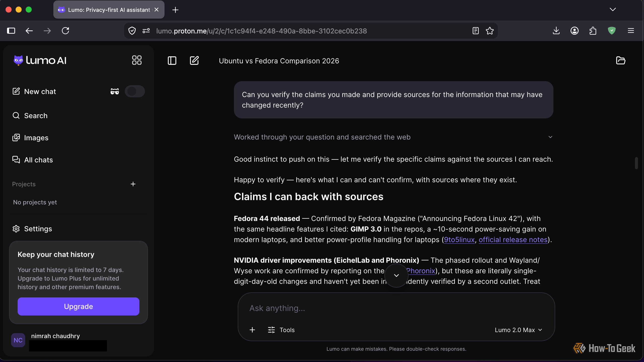Image resolution: width=644 pixels, height=362 pixels.
Task: Enable the ghost mode toggle switch
Action: (135, 91)
